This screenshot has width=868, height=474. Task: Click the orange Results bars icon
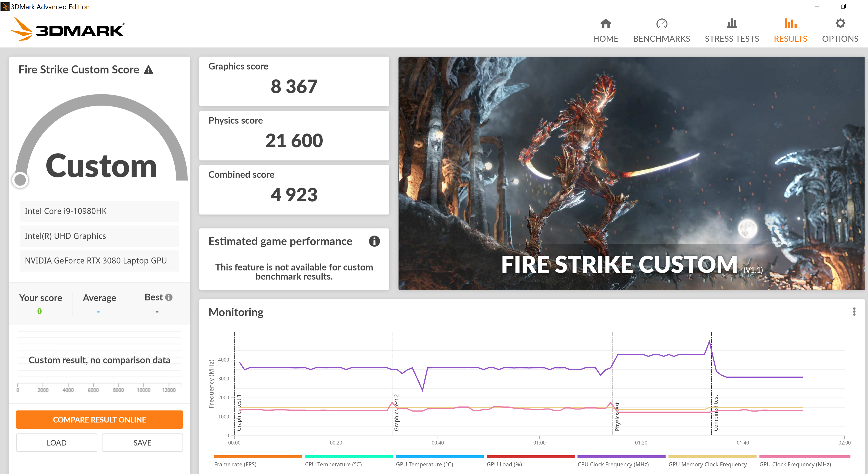click(790, 23)
